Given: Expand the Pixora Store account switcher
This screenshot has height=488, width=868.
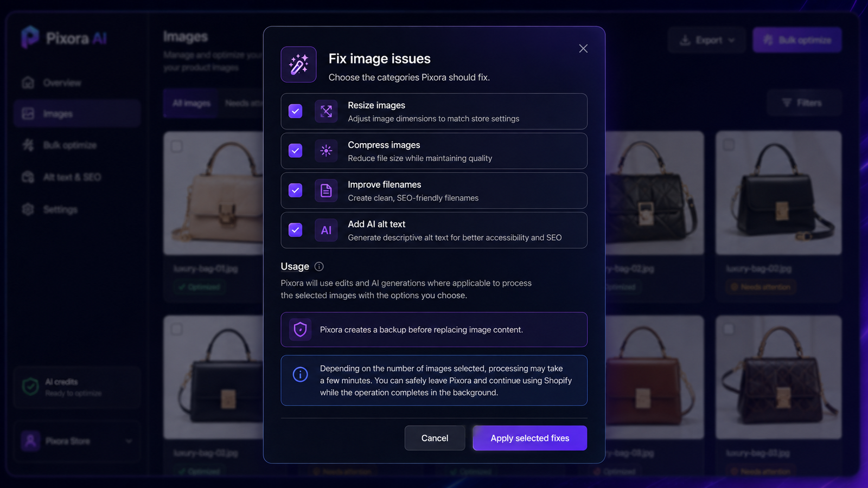Looking at the screenshot, I should point(77,441).
